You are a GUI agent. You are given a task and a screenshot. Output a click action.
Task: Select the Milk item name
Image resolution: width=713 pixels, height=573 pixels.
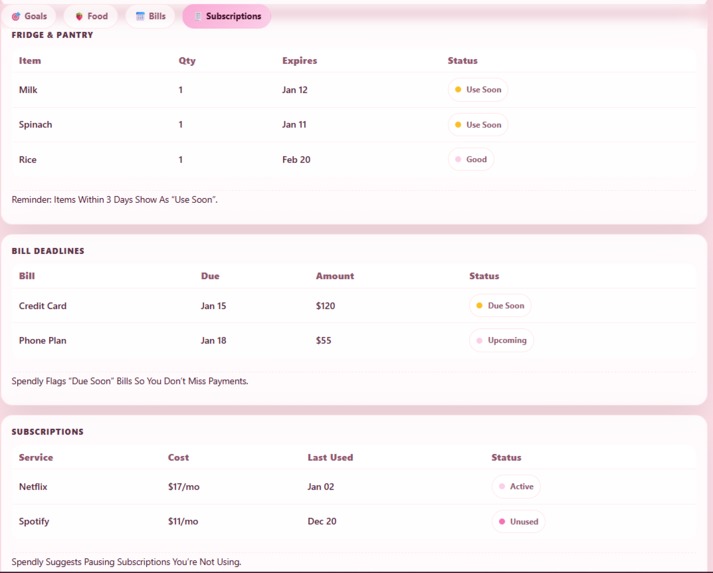pos(28,90)
